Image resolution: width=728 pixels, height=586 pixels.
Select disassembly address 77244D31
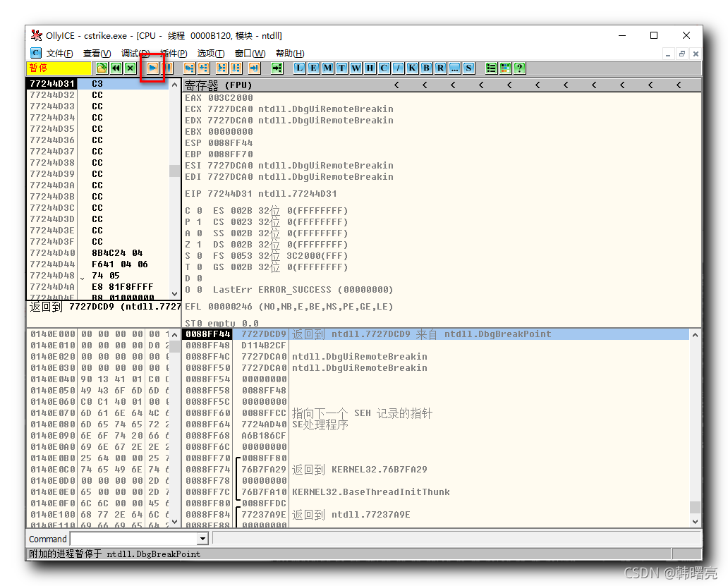(x=52, y=83)
